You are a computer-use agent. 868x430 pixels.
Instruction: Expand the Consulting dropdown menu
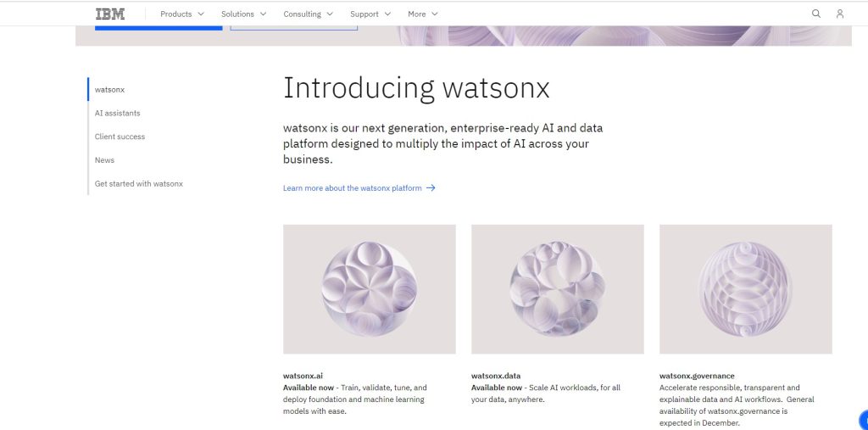point(309,14)
